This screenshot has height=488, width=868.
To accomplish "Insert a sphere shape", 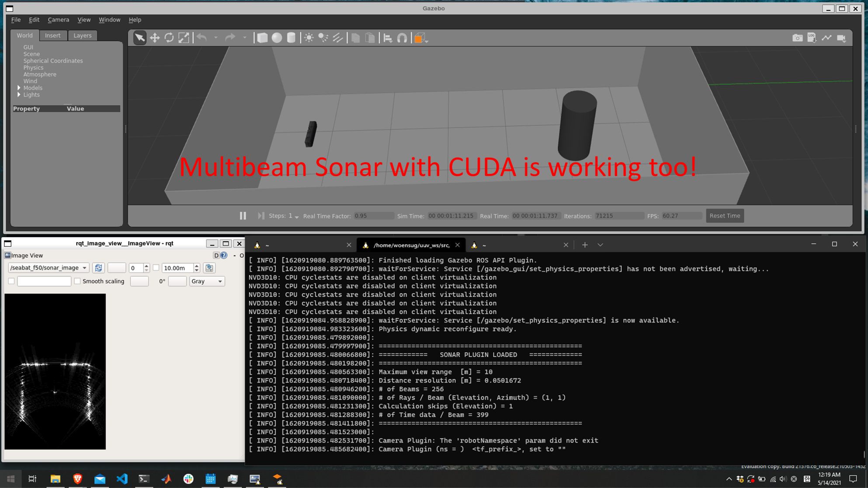I will click(x=277, y=38).
